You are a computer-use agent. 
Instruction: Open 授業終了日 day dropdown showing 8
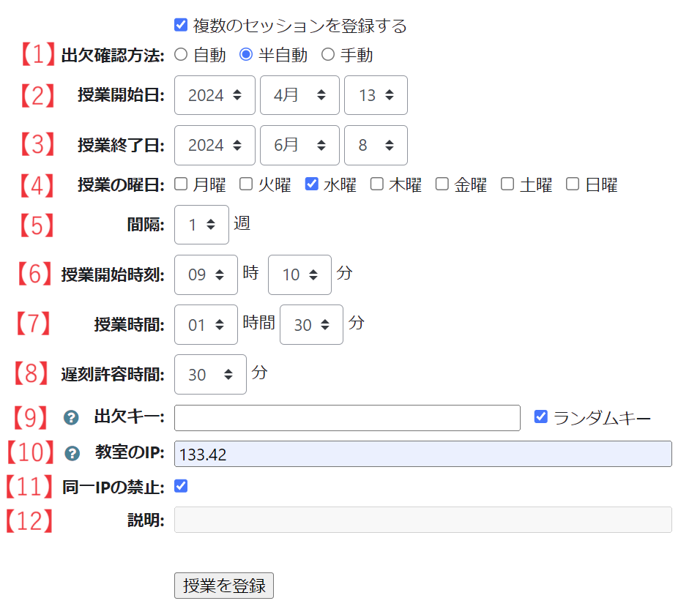tap(376, 145)
